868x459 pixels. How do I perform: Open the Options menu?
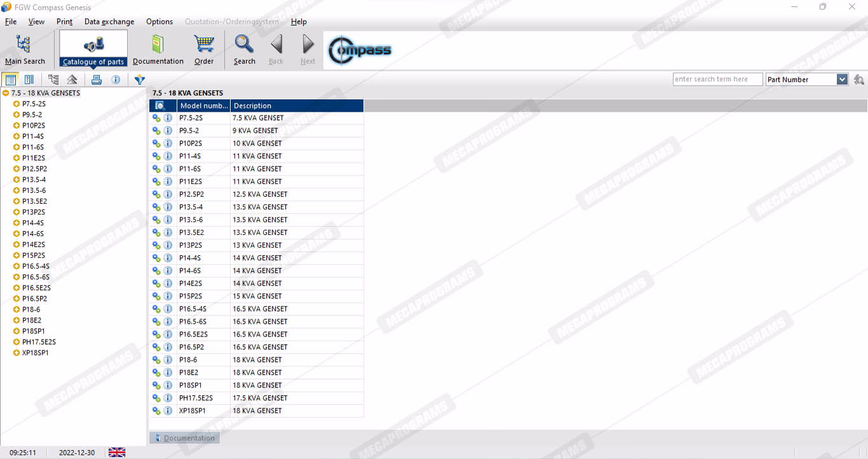(159, 22)
